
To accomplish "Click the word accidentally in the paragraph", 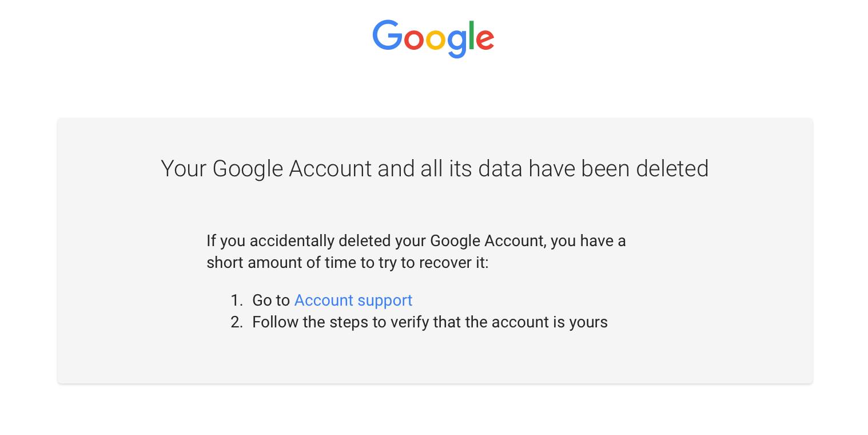I will point(292,240).
